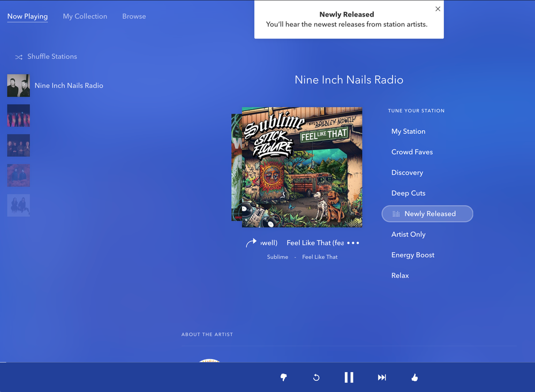
Task: Select the Crowd Faves mode
Action: pyautogui.click(x=412, y=152)
